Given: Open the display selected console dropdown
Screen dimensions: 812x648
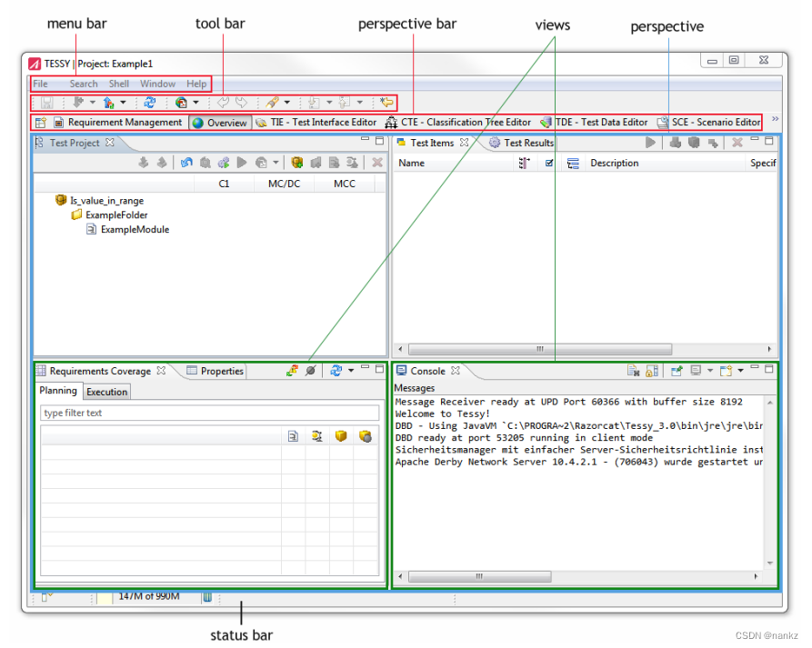Looking at the screenshot, I should (x=710, y=371).
